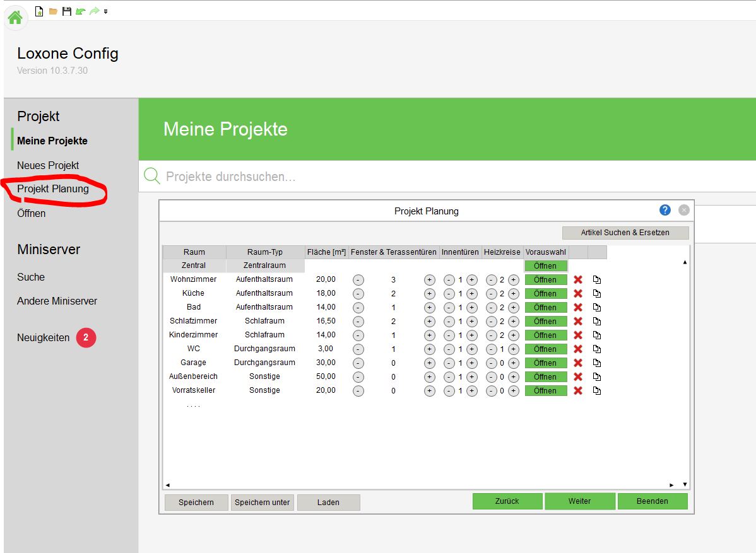Delete the Vorratskeller row with red X

578,391
